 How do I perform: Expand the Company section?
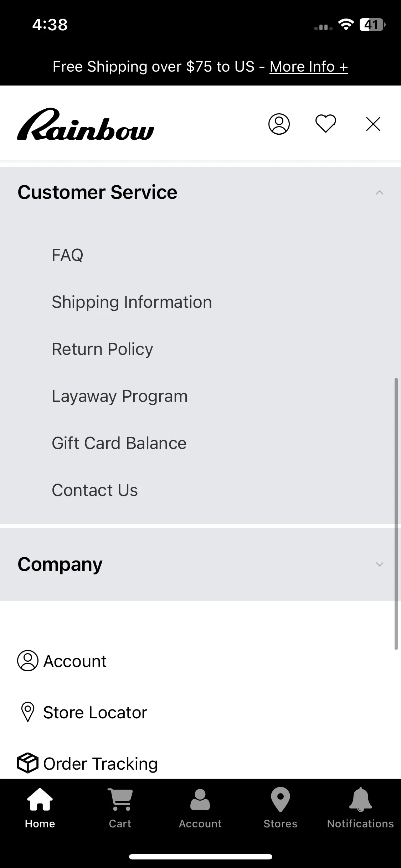200,564
